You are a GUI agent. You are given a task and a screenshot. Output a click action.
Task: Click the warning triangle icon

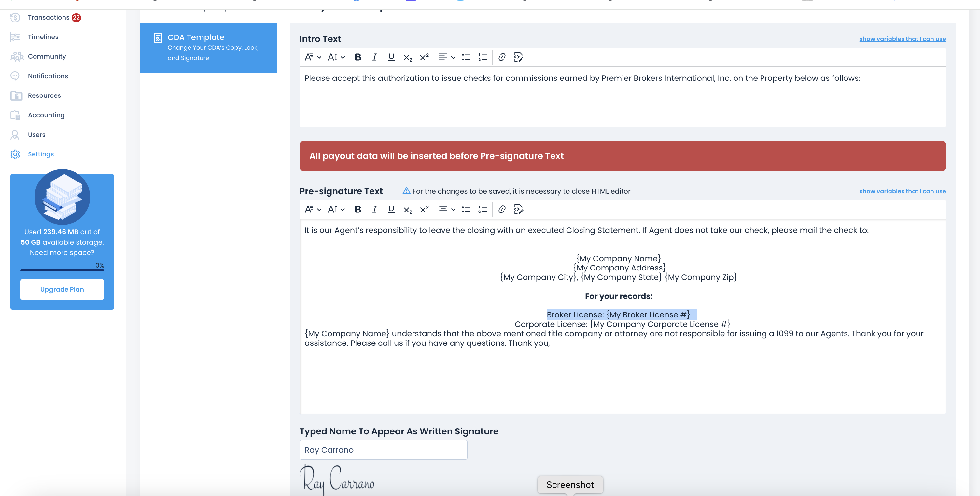(406, 191)
